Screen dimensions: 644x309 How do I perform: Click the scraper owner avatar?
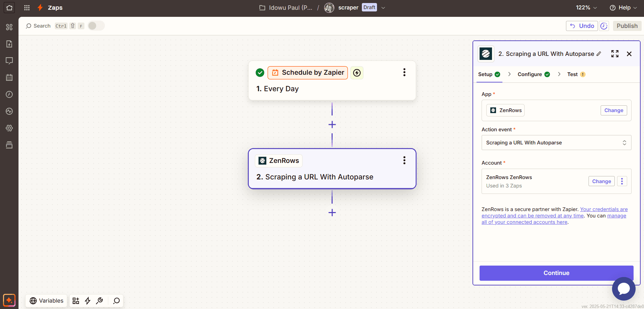pos(329,7)
